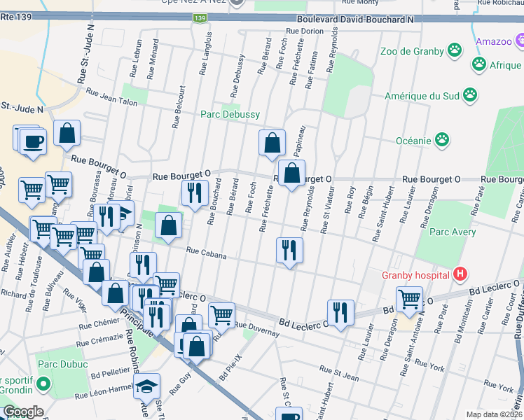Click the Rue Bégin street label

click(364, 203)
